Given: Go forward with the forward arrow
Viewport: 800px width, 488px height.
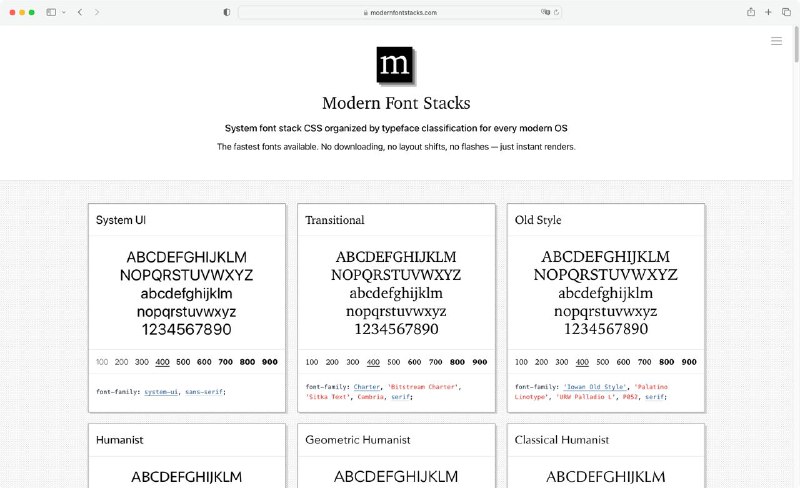Looking at the screenshot, I should click(x=97, y=12).
